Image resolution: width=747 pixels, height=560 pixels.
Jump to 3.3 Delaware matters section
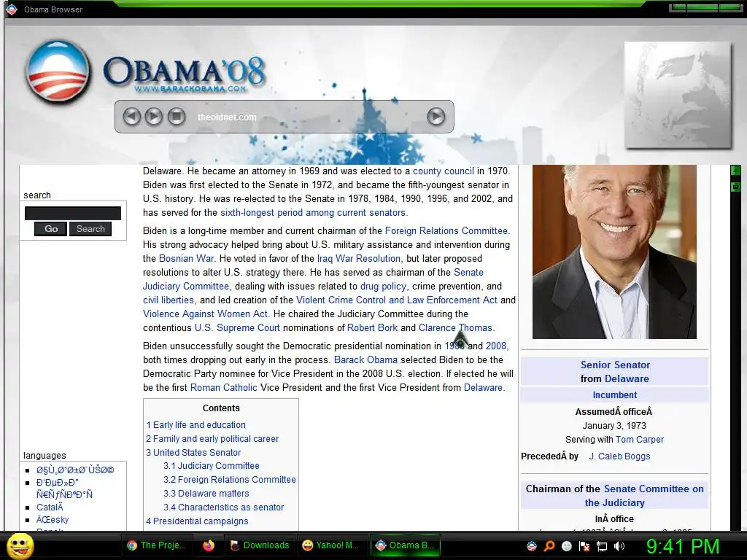pyautogui.click(x=206, y=494)
